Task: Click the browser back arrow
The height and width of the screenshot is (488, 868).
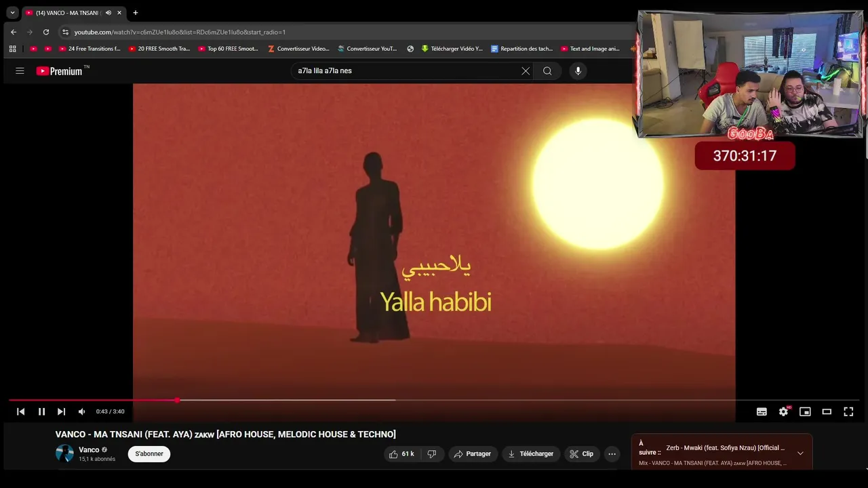Action: coord(14,32)
